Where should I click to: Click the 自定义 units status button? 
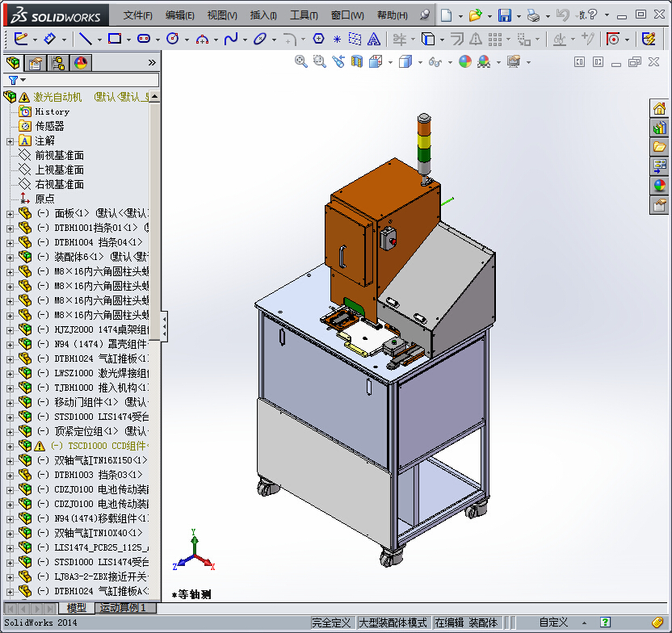coord(553,623)
